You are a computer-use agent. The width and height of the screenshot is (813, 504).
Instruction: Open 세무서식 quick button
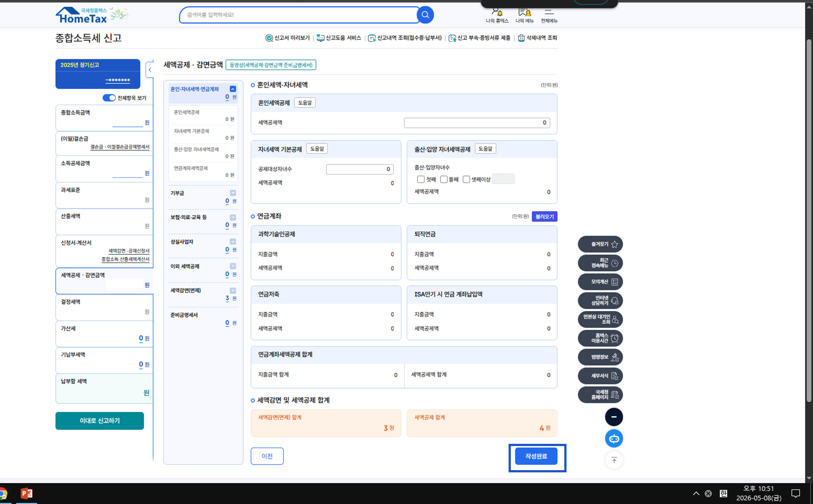[x=600, y=376]
